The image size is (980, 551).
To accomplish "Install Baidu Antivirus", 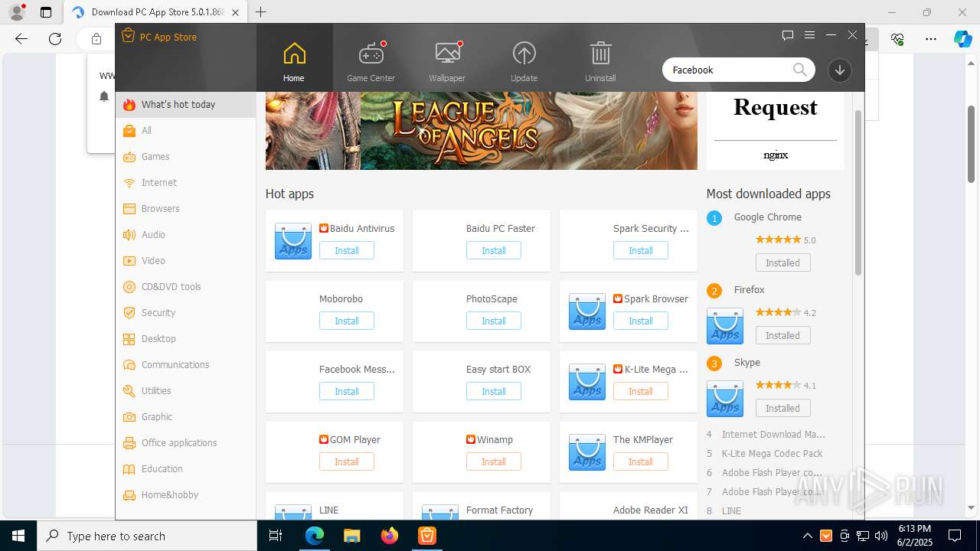I will point(347,251).
